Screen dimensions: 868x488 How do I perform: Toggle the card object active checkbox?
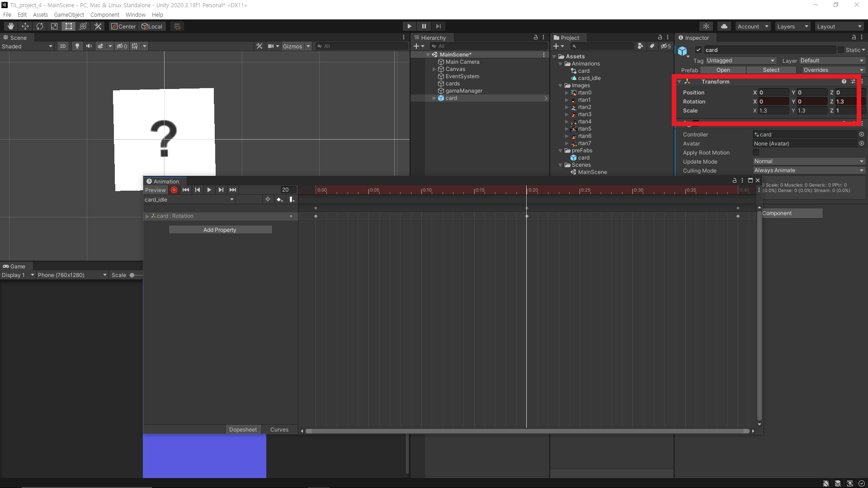pyautogui.click(x=698, y=49)
